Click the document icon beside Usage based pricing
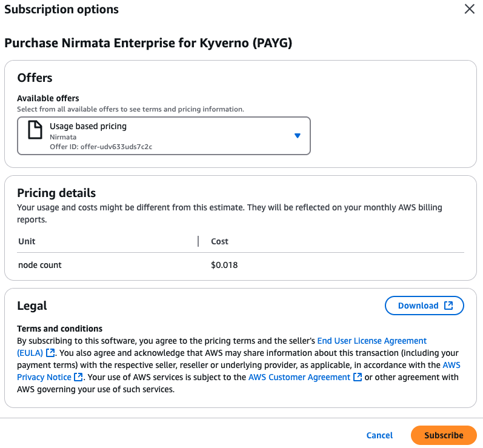The image size is (483, 448). [x=35, y=130]
